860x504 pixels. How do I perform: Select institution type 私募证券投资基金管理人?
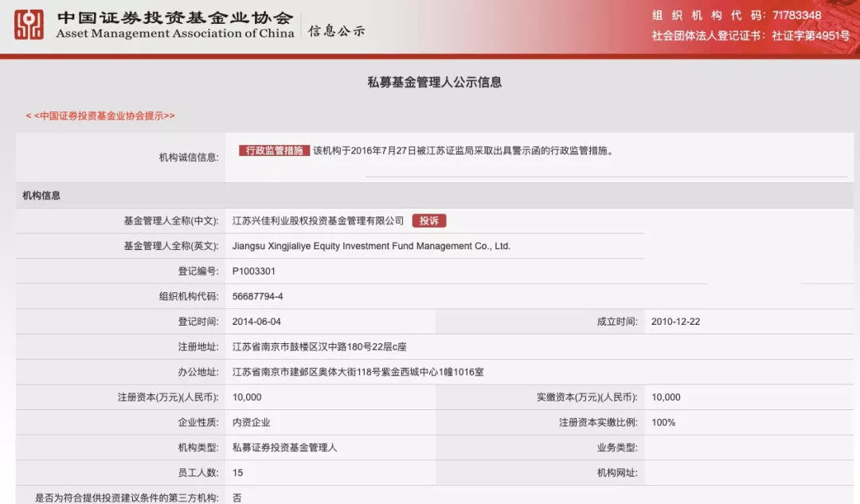284,447
